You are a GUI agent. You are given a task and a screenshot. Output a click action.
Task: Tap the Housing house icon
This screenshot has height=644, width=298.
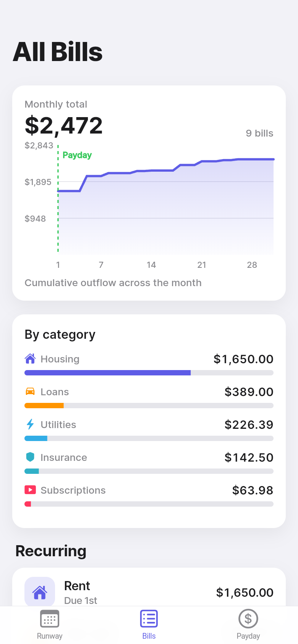point(30,359)
